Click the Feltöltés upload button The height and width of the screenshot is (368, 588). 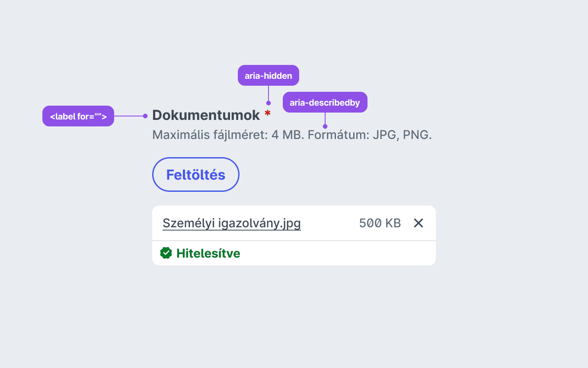[196, 174]
